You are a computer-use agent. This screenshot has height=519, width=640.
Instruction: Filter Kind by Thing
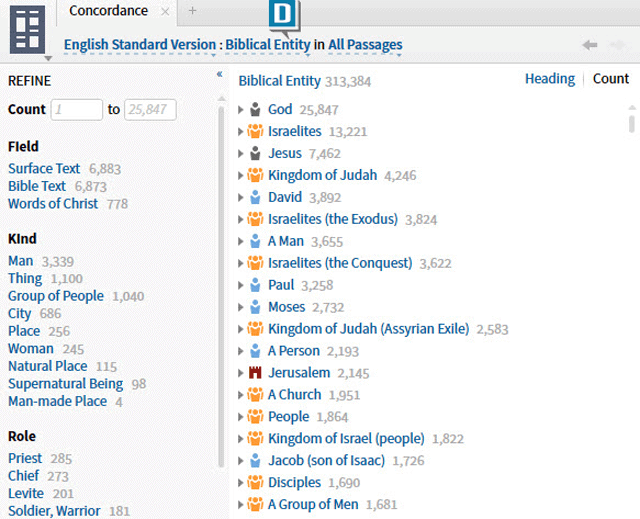[x=25, y=279]
